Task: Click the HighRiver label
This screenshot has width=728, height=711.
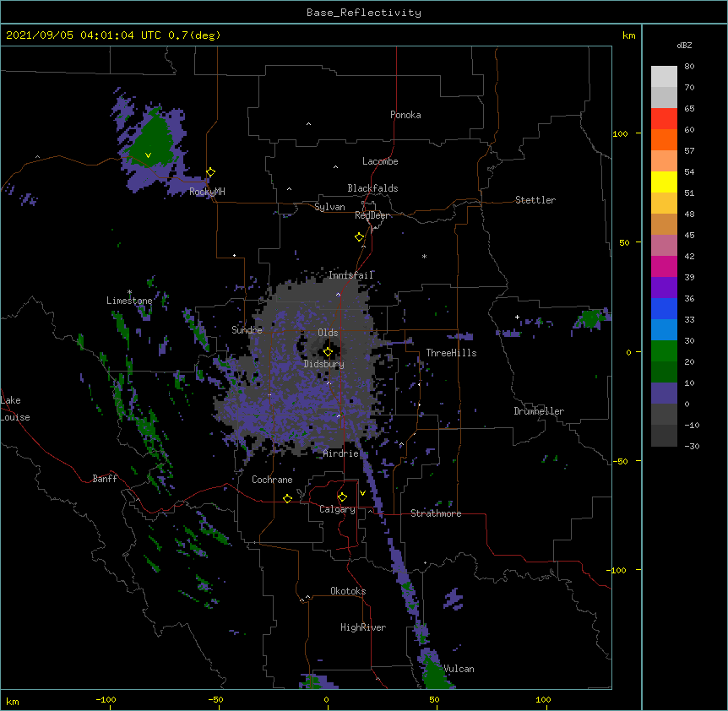Action: pos(363,627)
